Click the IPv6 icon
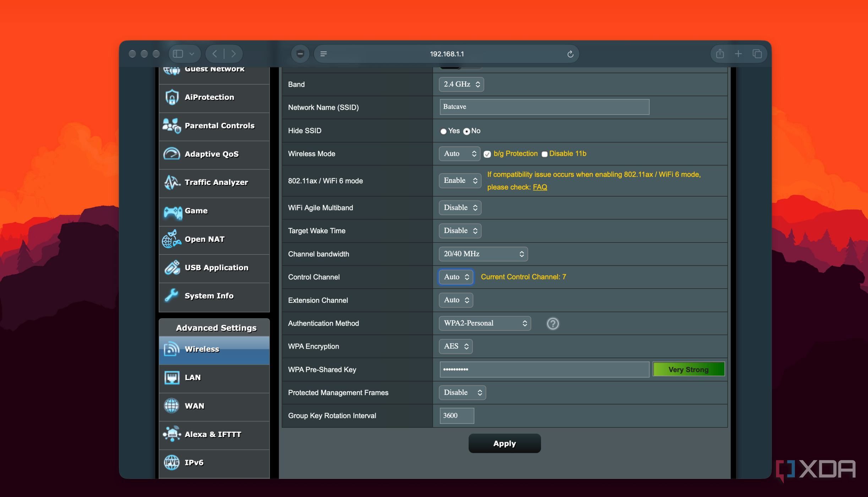This screenshot has width=868, height=497. pyautogui.click(x=172, y=463)
